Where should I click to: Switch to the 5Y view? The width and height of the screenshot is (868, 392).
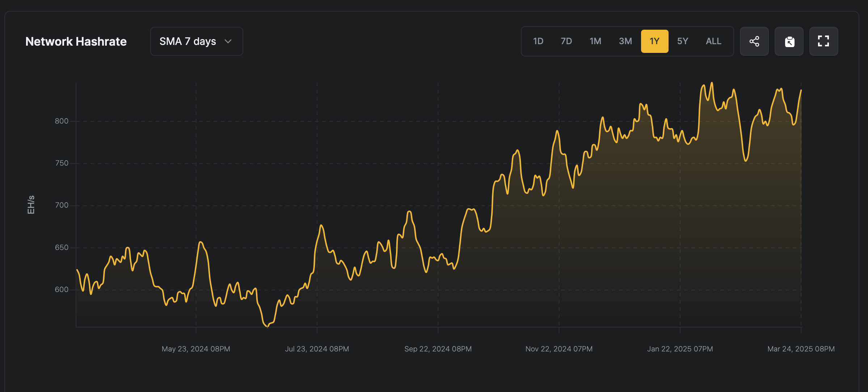683,41
